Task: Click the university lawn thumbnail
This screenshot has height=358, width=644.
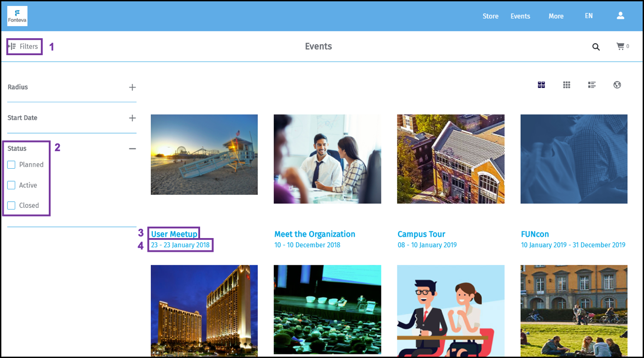Action: tap(574, 310)
